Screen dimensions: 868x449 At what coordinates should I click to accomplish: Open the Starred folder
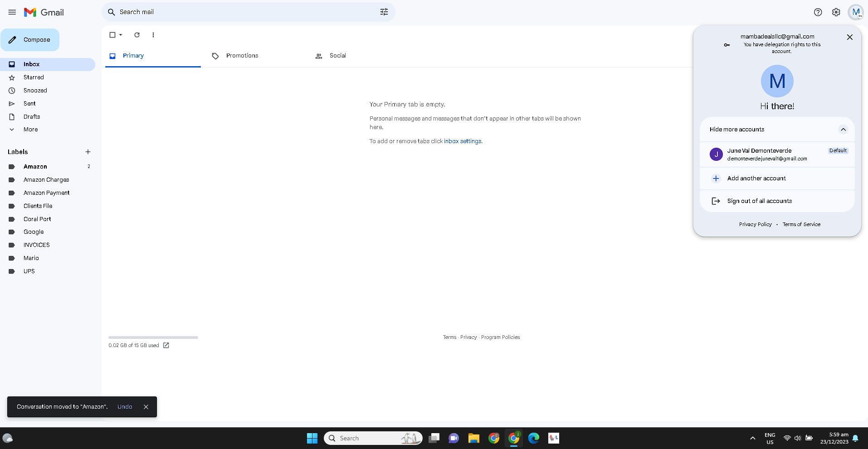click(48, 77)
